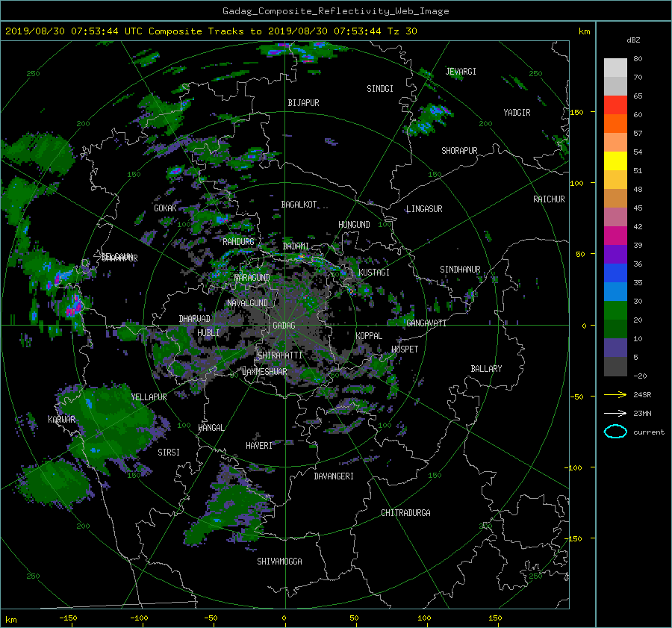Select the red 60 dBZ color swatch
Screen dimensions: 672x628
point(615,105)
